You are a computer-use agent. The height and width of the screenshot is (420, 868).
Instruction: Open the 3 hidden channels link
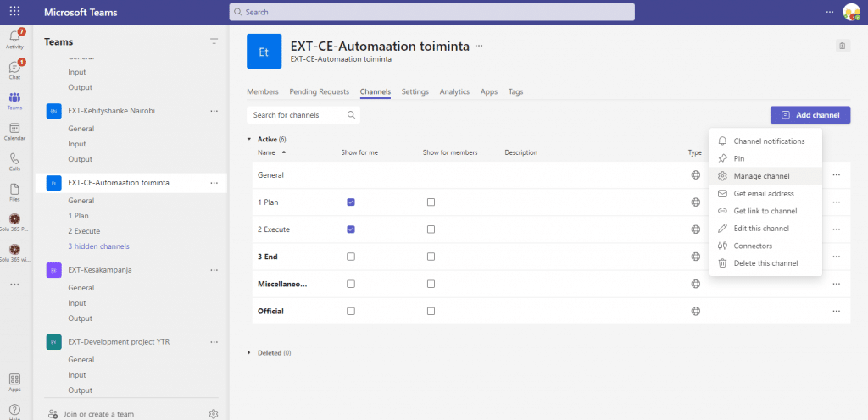pyautogui.click(x=98, y=246)
